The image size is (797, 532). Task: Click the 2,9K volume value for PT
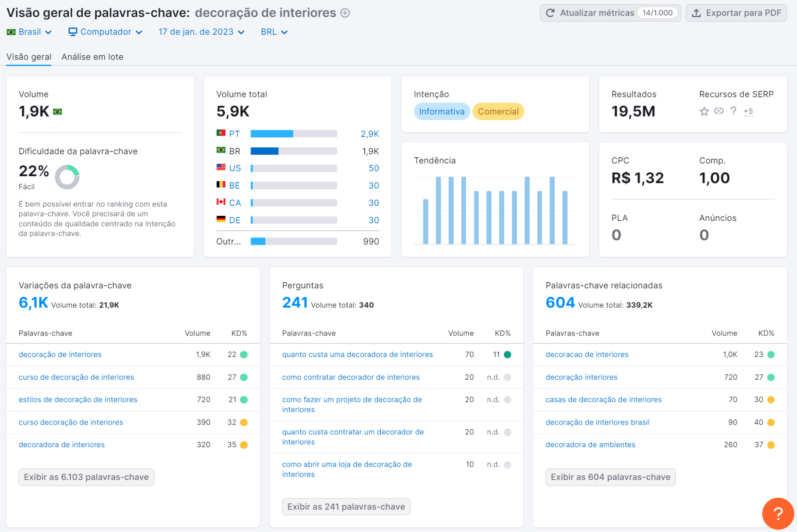(370, 134)
